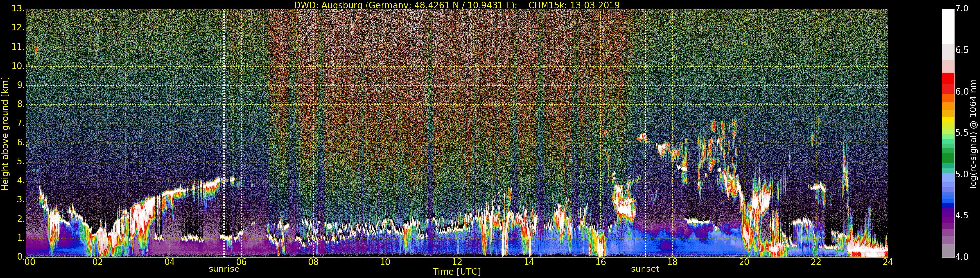Click the "5.5" colorbar tick label

coord(962,133)
